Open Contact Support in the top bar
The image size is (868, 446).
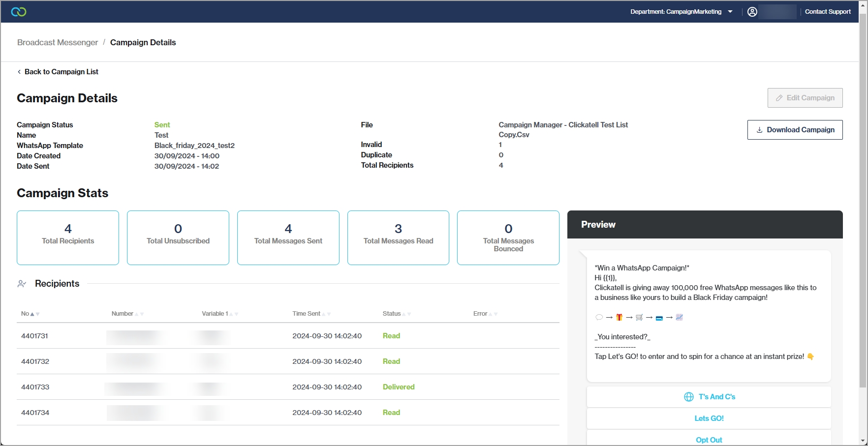(x=828, y=12)
